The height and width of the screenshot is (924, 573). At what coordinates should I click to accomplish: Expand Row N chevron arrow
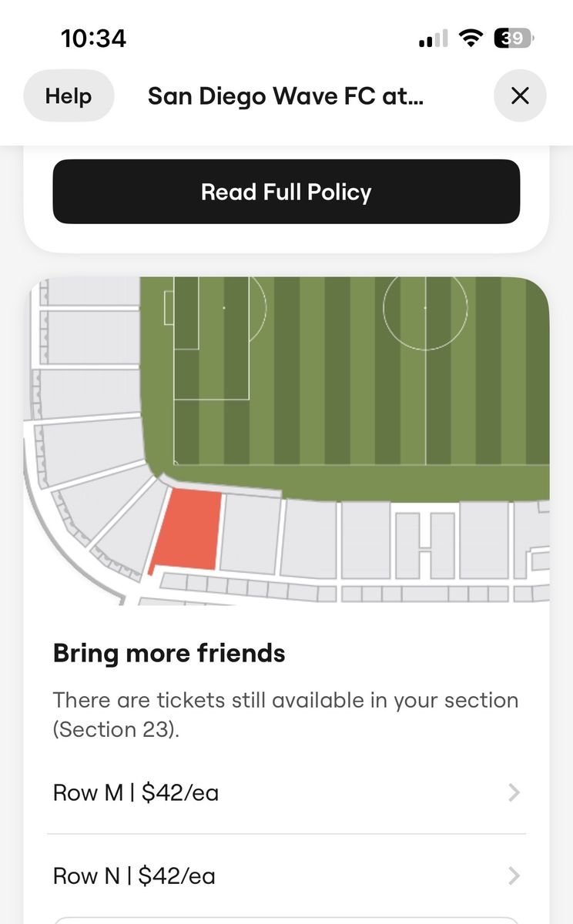(x=514, y=875)
